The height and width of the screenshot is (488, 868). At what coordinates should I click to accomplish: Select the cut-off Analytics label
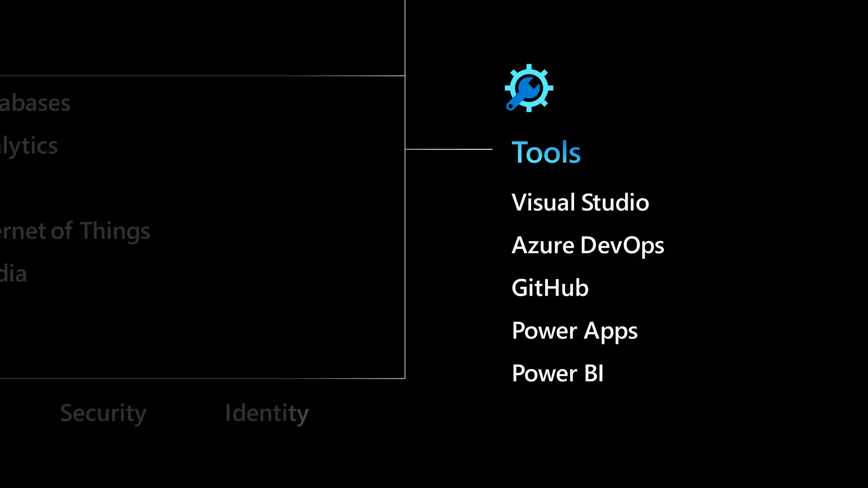tap(28, 146)
